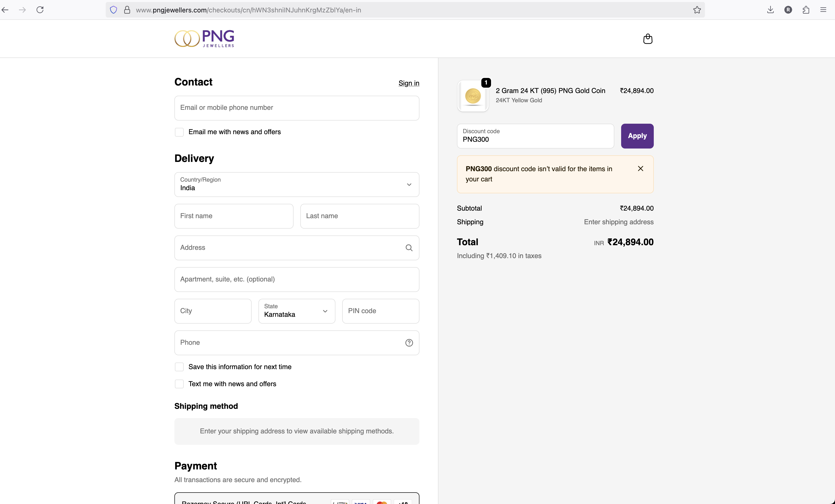Screen dimensions: 835x504
Task: Focus the Email or mobile phone field
Action: tap(296, 108)
